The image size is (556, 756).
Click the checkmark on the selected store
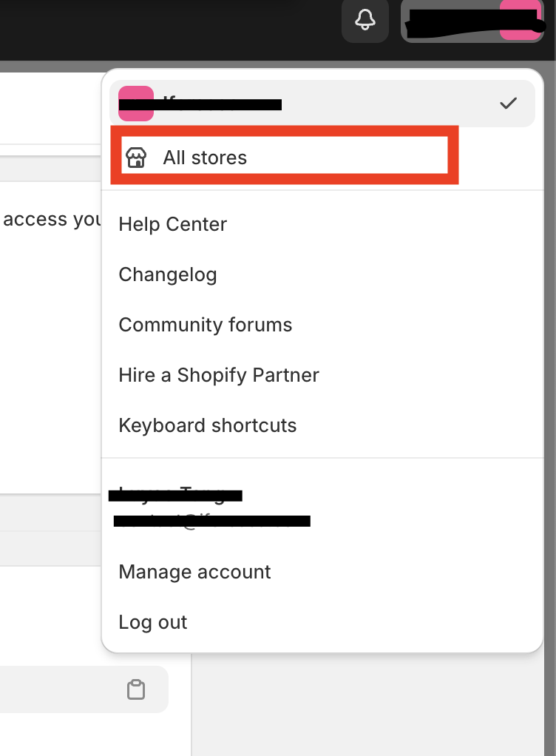click(x=508, y=104)
